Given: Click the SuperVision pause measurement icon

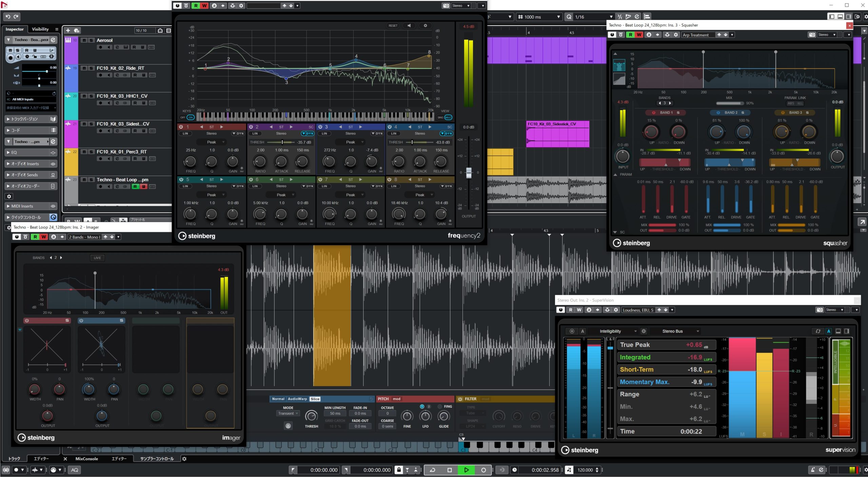Looking at the screenshot, I should [x=572, y=331].
